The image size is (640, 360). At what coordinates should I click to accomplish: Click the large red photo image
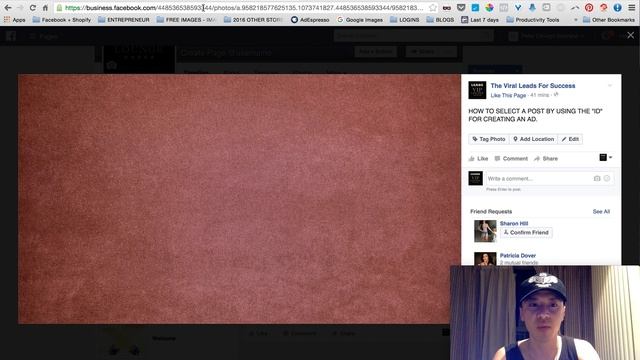(239, 199)
